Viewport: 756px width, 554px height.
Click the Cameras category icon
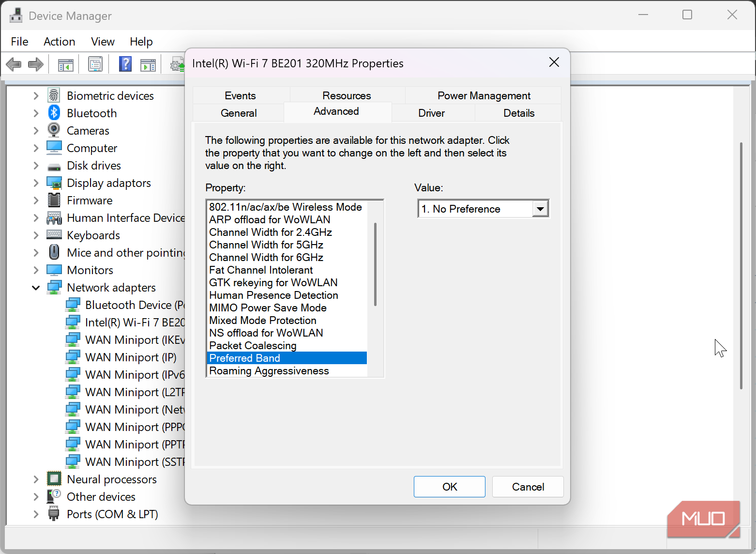[54, 130]
